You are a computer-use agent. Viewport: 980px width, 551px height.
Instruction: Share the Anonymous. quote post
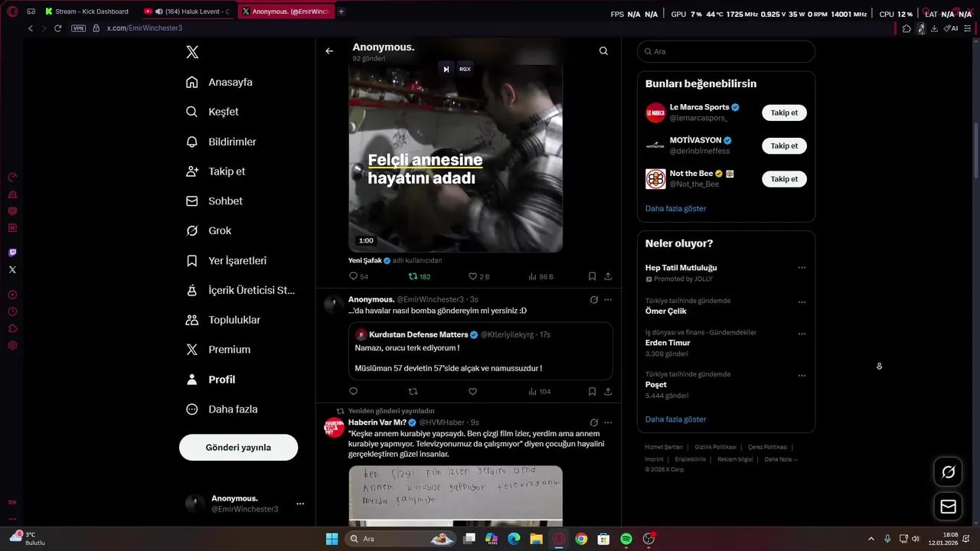tap(608, 391)
